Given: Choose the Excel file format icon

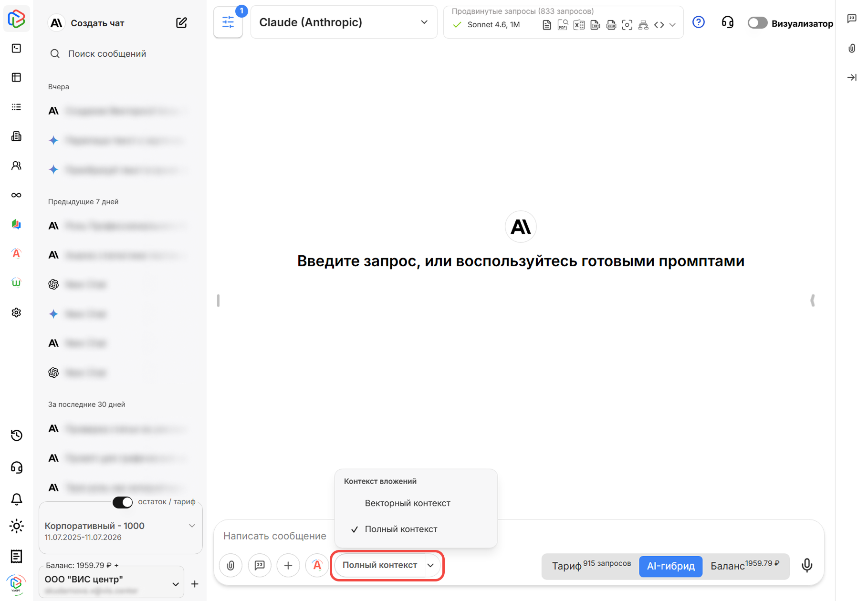Looking at the screenshot, I should [x=579, y=24].
